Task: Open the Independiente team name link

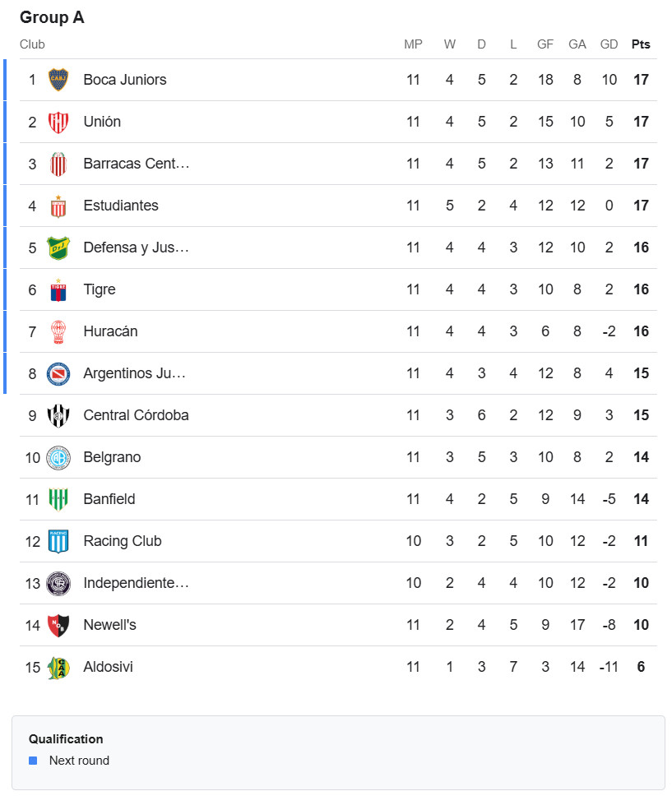Action: 136,583
